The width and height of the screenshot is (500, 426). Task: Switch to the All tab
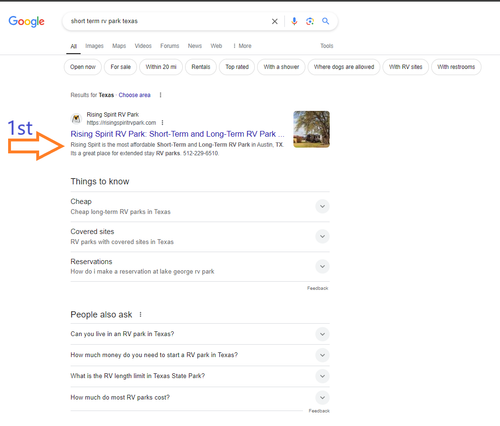pos(74,46)
